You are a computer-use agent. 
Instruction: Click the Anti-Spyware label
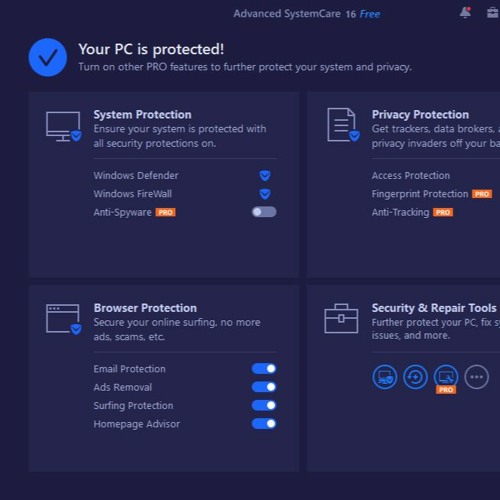[122, 212]
